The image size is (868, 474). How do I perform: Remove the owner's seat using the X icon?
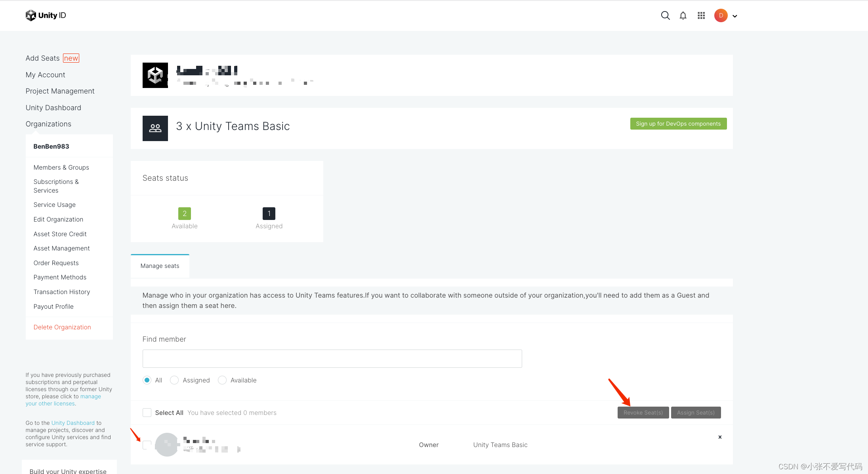point(720,437)
